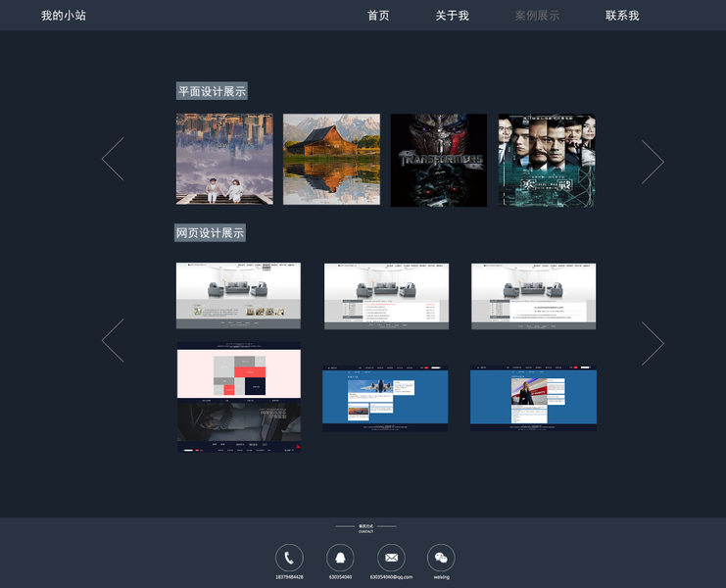
Task: Click the email envelope icon
Action: coord(391,558)
